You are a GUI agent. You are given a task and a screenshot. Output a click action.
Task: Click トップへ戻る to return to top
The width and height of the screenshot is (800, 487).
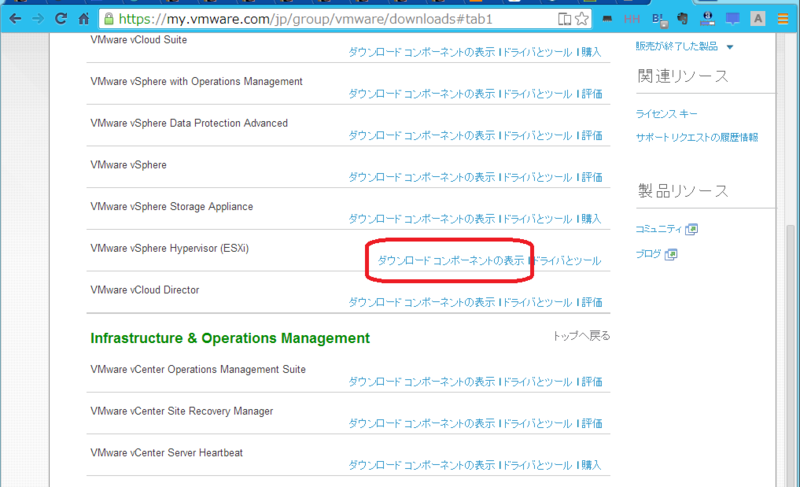582,336
